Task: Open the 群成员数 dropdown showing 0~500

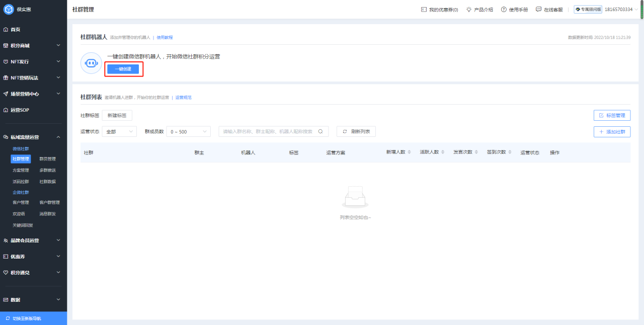Action: [188, 131]
